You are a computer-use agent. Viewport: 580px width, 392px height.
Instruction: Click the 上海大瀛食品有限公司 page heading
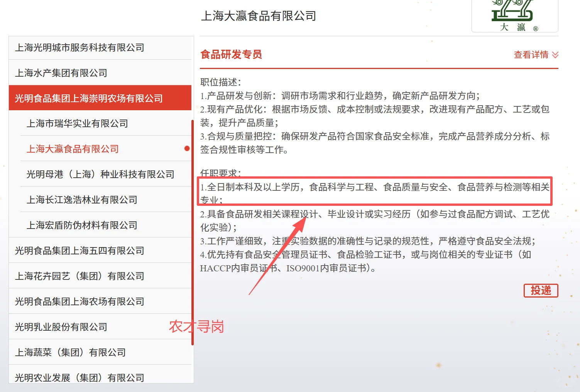click(x=259, y=16)
